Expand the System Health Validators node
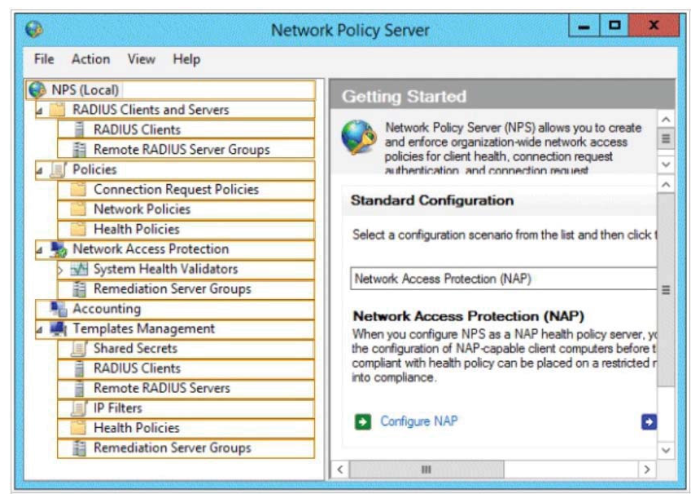 tap(60, 269)
